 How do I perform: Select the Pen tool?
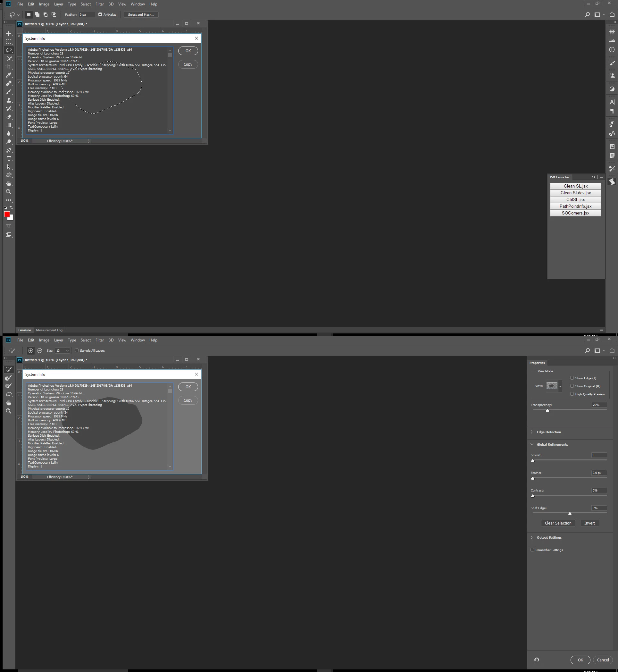coord(9,150)
